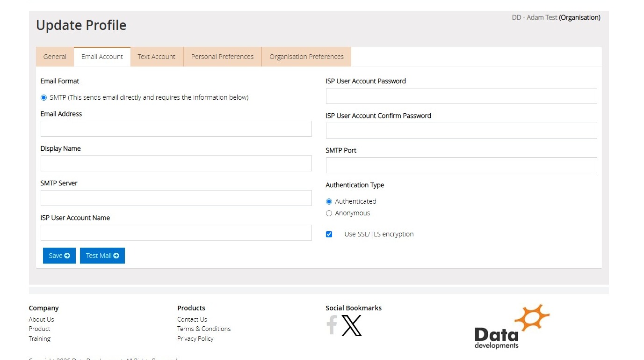Open the Facebook social bookmark icon

[332, 325]
